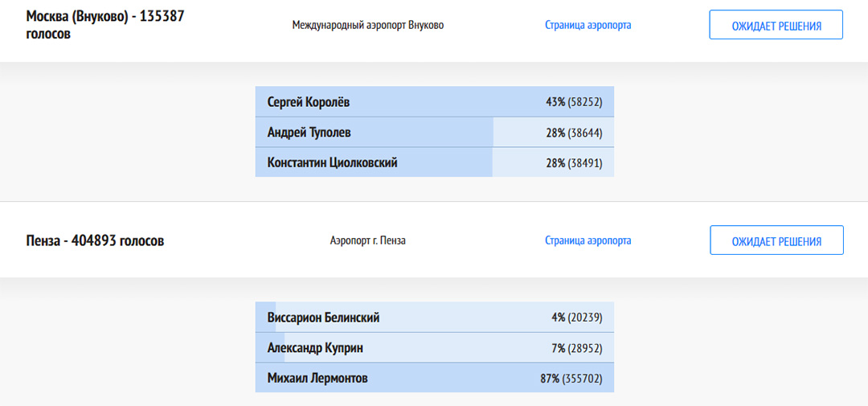Screen dimensions: 868x406
Task: Click the Аэропорт г. Пенза label
Action: point(368,241)
